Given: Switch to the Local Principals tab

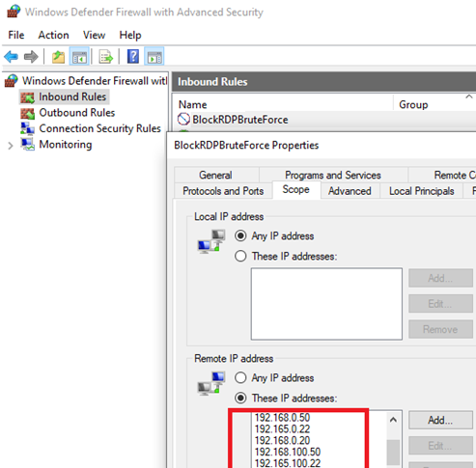Looking at the screenshot, I should (x=422, y=191).
